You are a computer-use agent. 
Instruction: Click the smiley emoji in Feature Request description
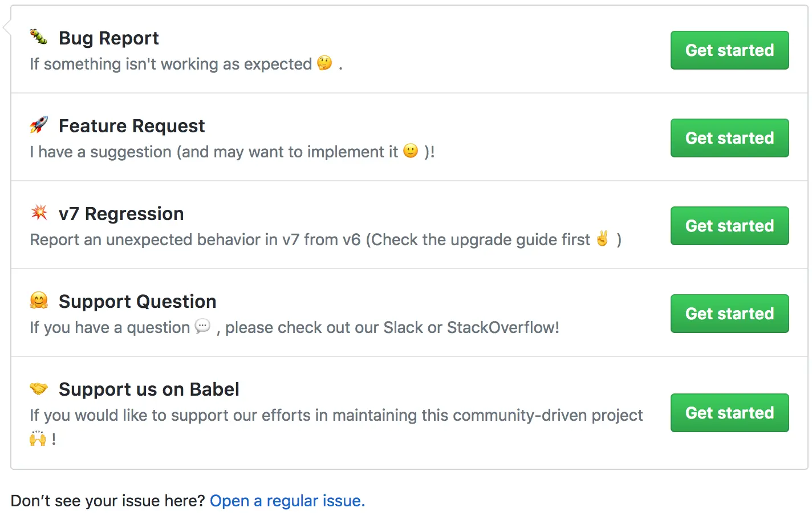(x=411, y=151)
